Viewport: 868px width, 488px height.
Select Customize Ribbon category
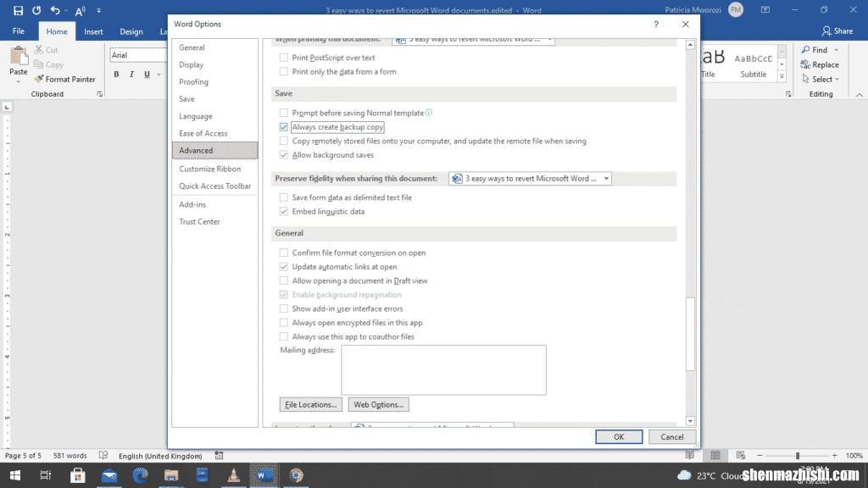(214, 169)
